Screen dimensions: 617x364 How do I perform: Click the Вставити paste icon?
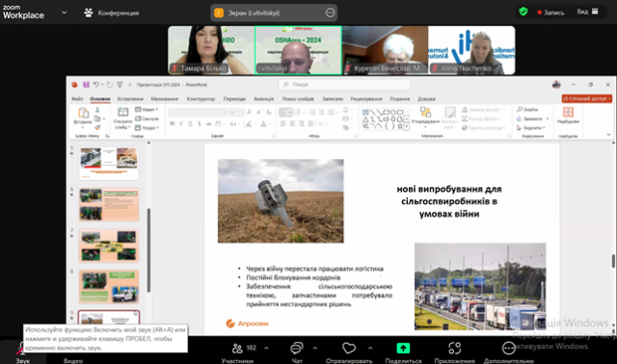pyautogui.click(x=83, y=113)
